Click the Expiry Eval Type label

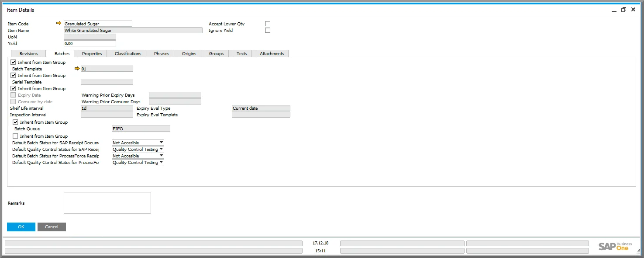[x=154, y=108]
